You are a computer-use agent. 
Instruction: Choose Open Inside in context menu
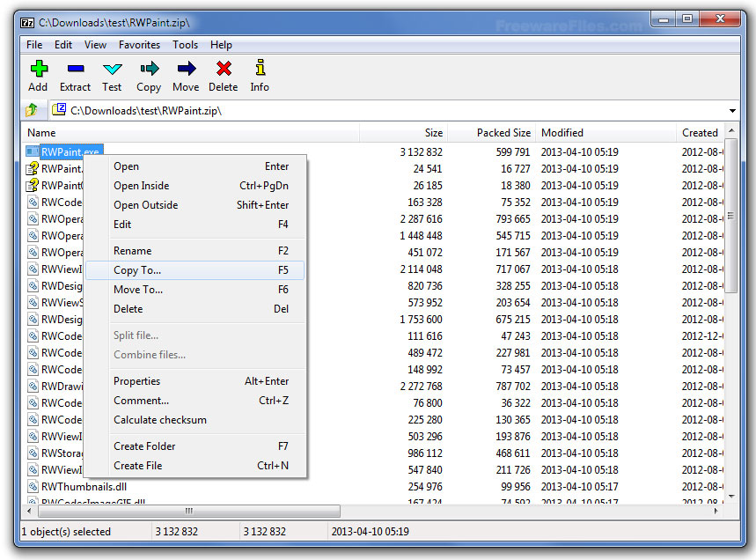tap(195, 186)
